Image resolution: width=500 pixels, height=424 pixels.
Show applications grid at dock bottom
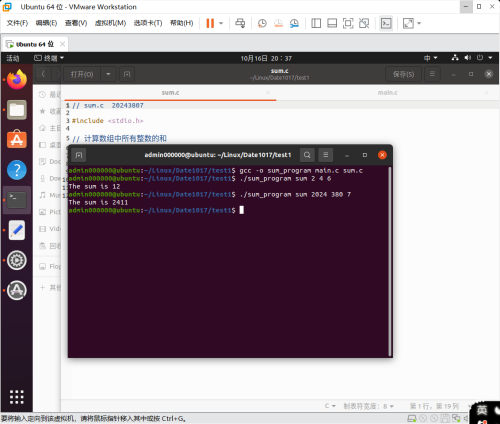coord(17,397)
